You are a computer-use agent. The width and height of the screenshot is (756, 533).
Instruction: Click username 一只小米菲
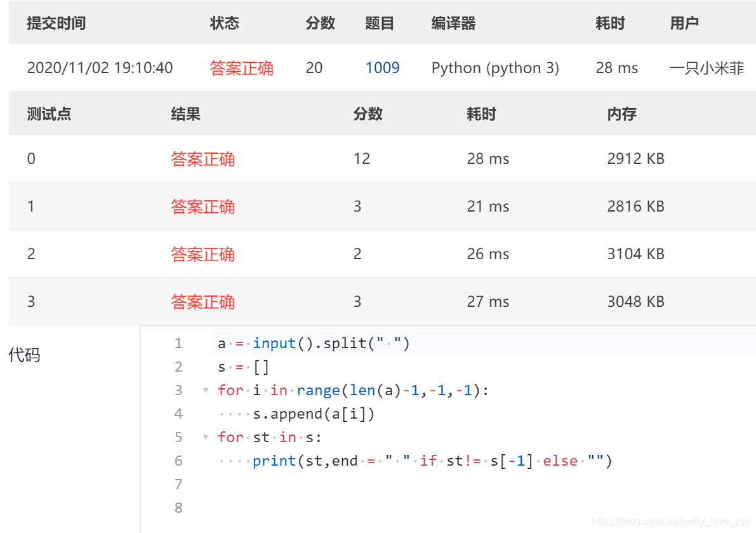(707, 68)
